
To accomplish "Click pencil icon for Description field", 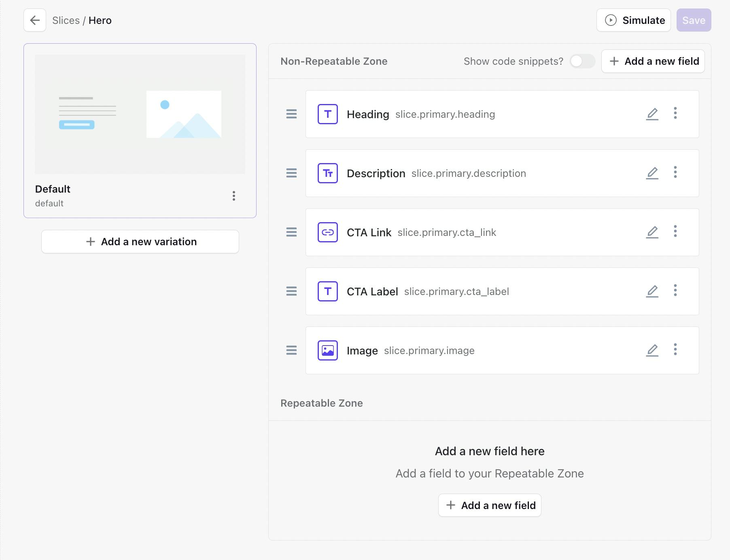I will click(x=652, y=173).
